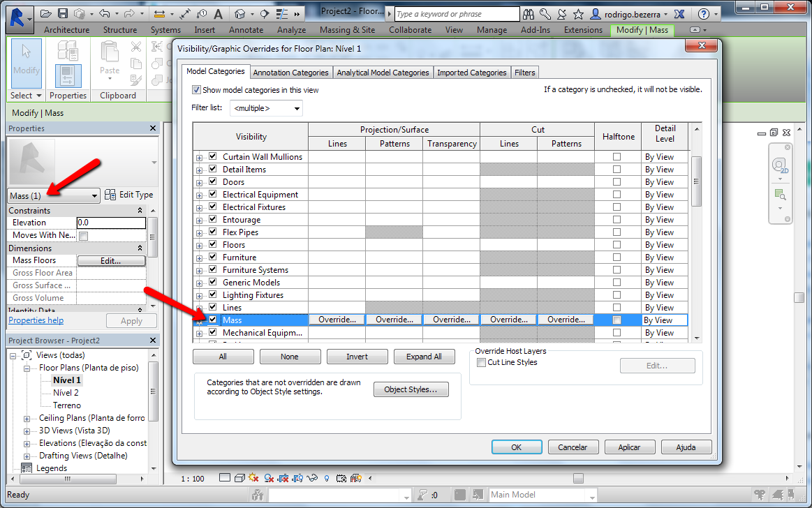Screen dimensions: 812x508
Task: Click the Communication Center satellite icon
Action: point(562,14)
